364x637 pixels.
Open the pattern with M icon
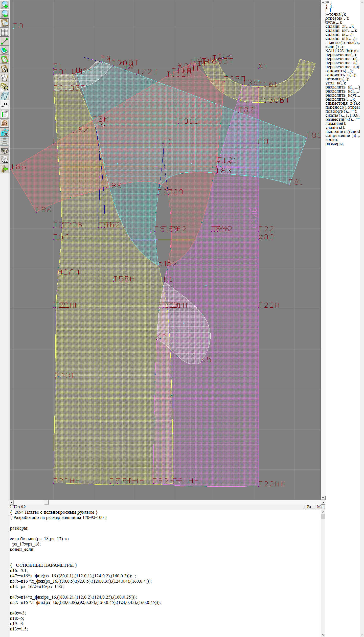pos(5,69)
